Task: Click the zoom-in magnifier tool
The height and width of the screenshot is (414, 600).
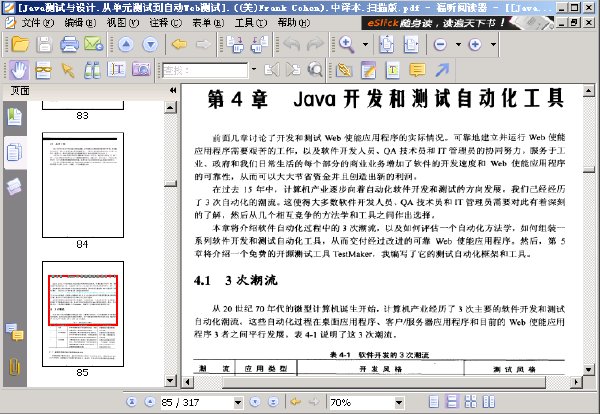Action: (x=347, y=44)
